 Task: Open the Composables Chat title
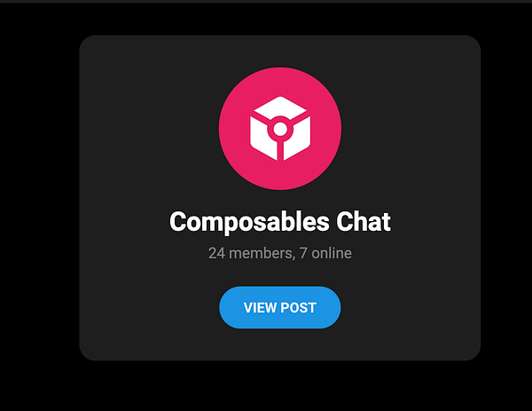pos(280,222)
